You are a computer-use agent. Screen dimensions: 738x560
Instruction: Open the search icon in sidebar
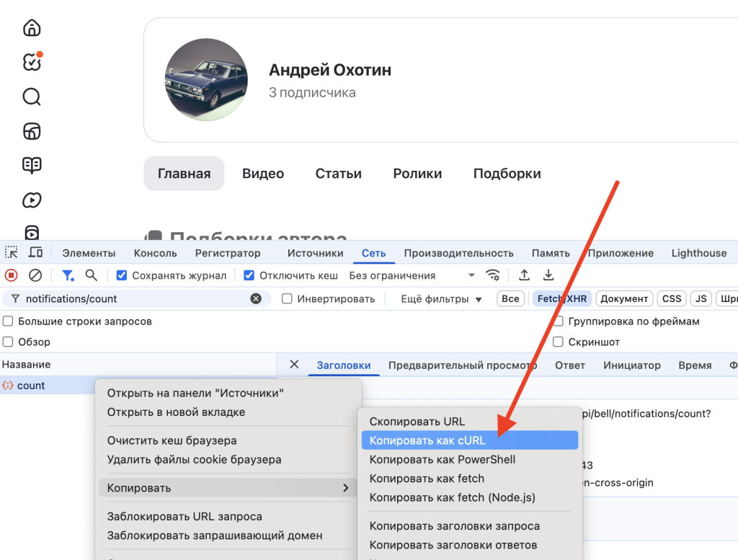pos(32,97)
